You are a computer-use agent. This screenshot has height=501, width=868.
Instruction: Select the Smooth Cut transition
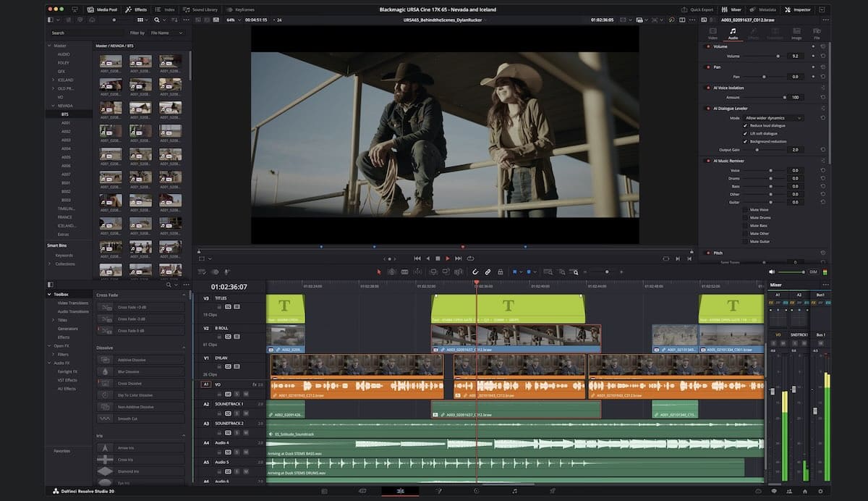140,418
